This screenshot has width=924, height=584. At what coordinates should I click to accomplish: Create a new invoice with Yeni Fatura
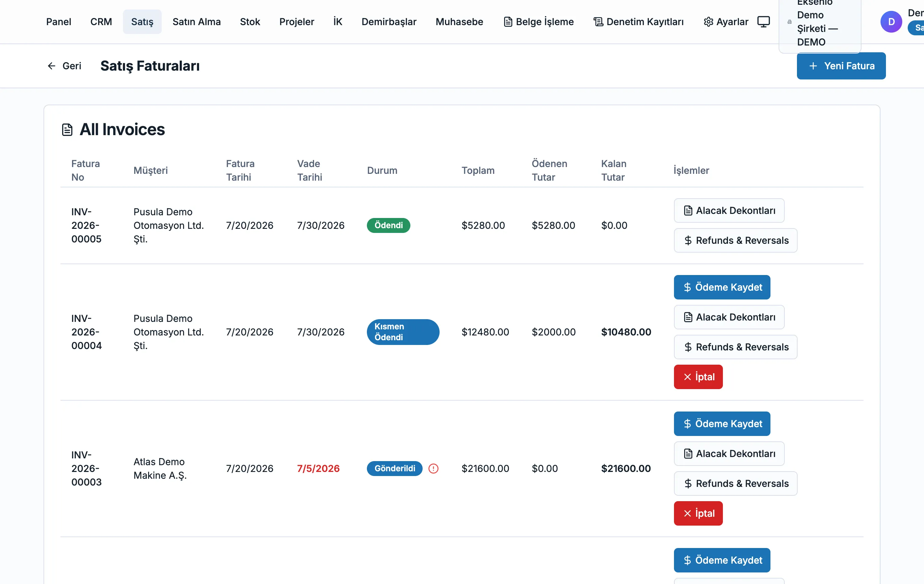[841, 66]
